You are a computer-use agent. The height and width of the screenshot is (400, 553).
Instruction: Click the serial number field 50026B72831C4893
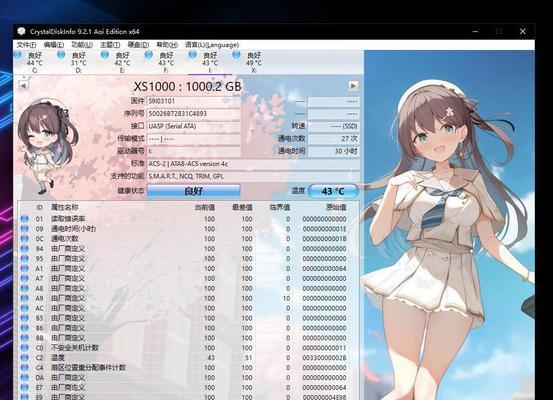pos(193,114)
